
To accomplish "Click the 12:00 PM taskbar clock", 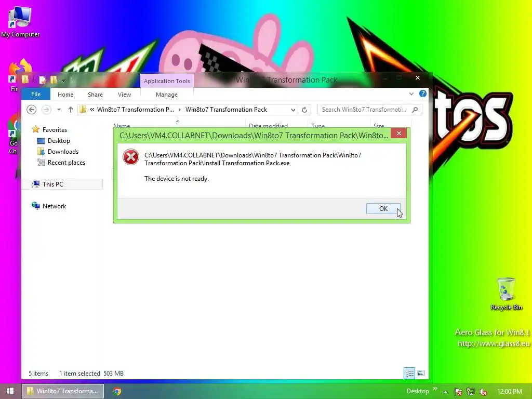I will 510,391.
